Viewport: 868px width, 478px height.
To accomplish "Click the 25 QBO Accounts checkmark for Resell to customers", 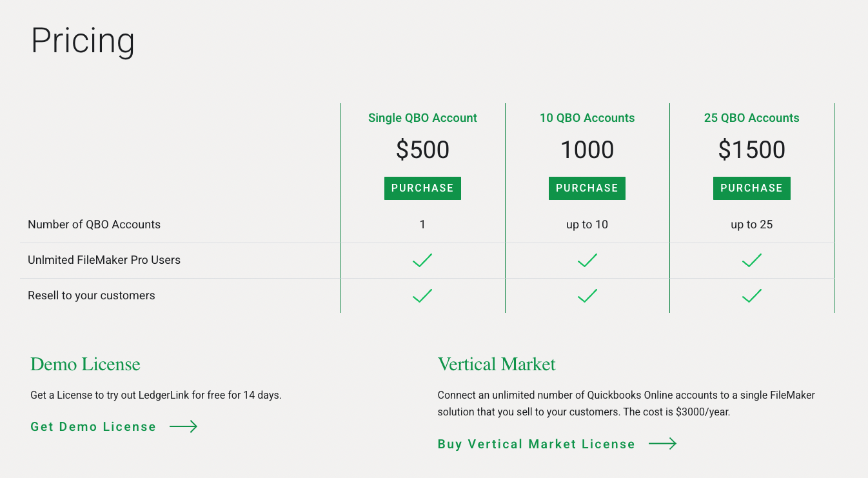I will 752,296.
